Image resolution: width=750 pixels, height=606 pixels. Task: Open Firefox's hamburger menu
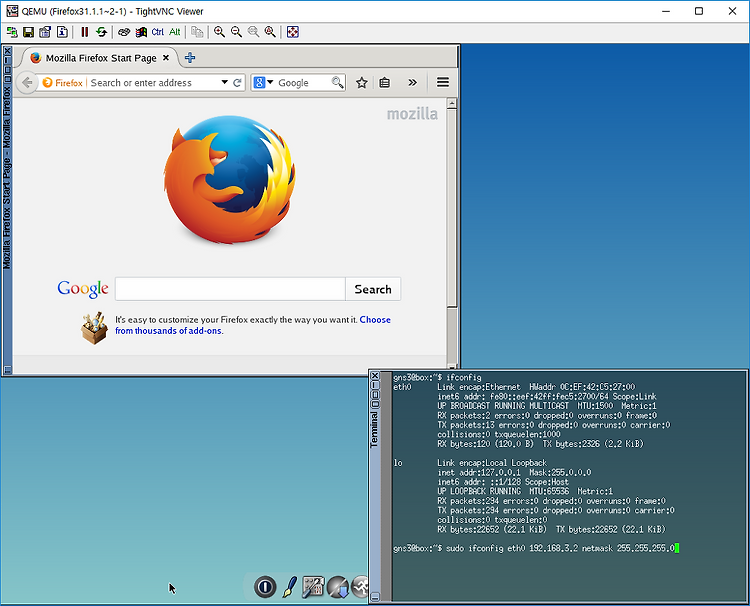point(443,82)
